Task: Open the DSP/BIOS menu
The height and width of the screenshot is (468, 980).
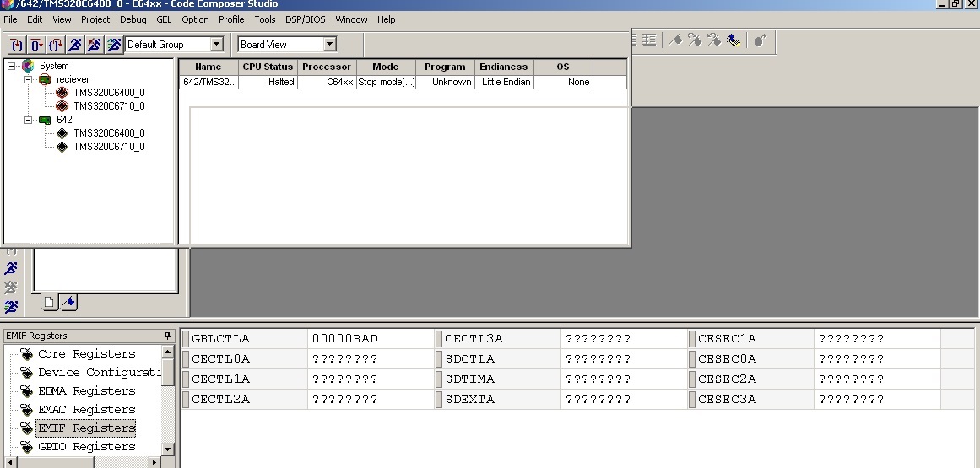Action: click(306, 19)
